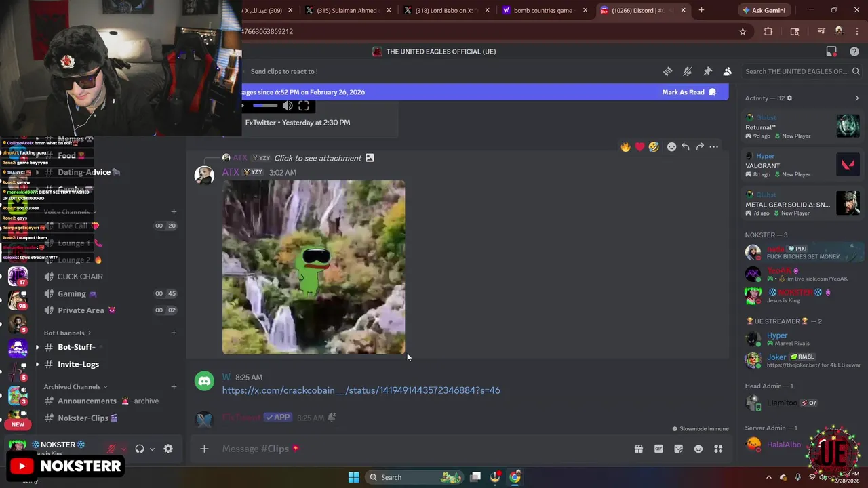
Task: Open add reaction smiley picker
Action: coord(671,146)
